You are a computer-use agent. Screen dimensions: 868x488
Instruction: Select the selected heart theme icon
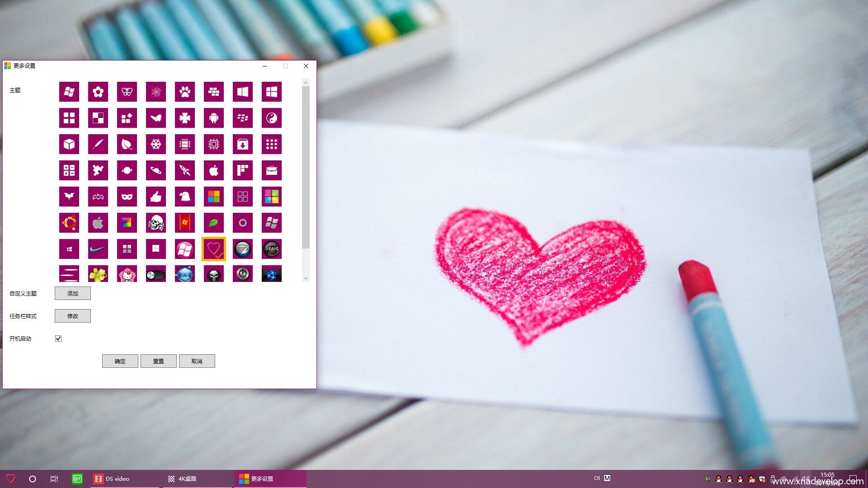coord(213,249)
